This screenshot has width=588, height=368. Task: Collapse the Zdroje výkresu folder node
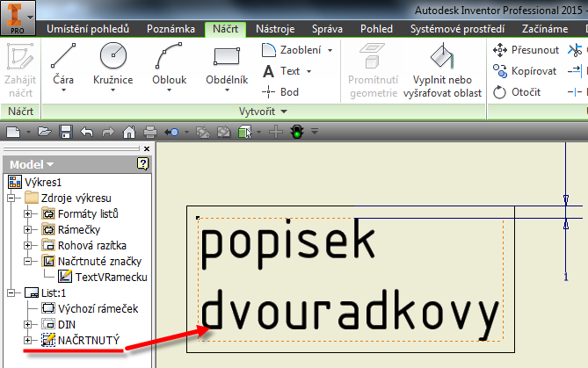11,198
